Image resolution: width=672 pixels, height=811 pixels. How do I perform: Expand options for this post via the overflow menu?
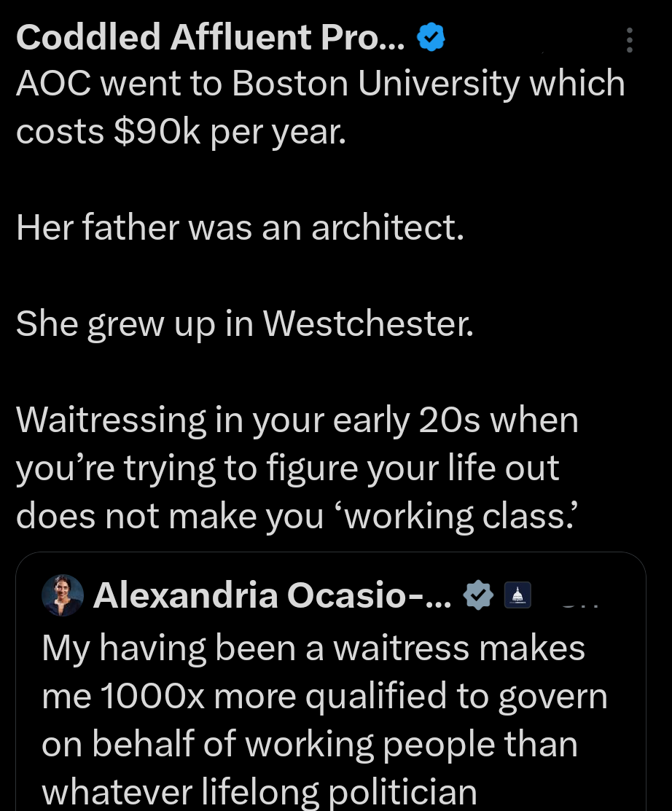point(629,40)
